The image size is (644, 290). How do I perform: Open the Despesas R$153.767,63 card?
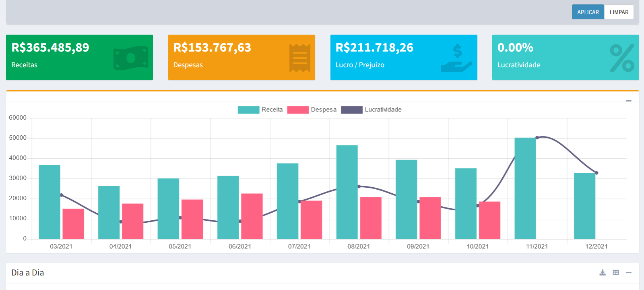(242, 57)
